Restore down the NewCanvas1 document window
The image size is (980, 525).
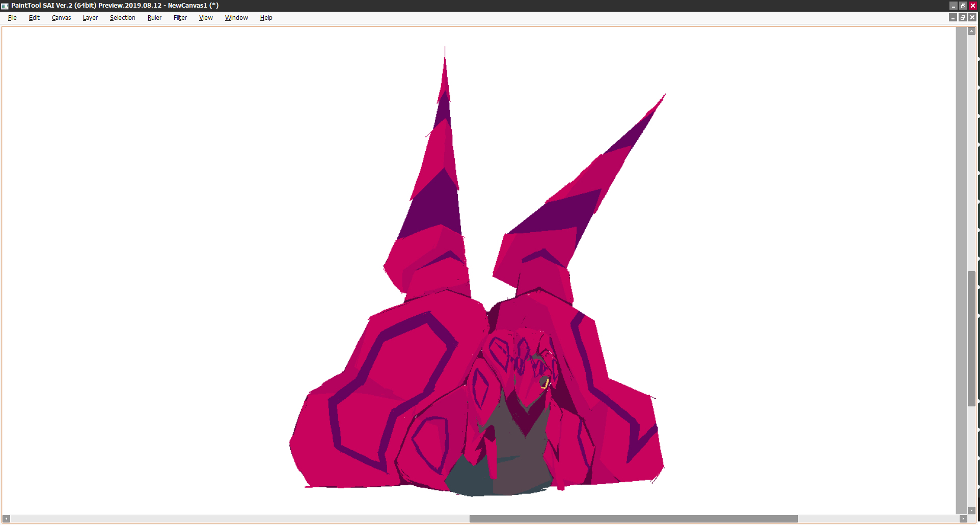[962, 18]
